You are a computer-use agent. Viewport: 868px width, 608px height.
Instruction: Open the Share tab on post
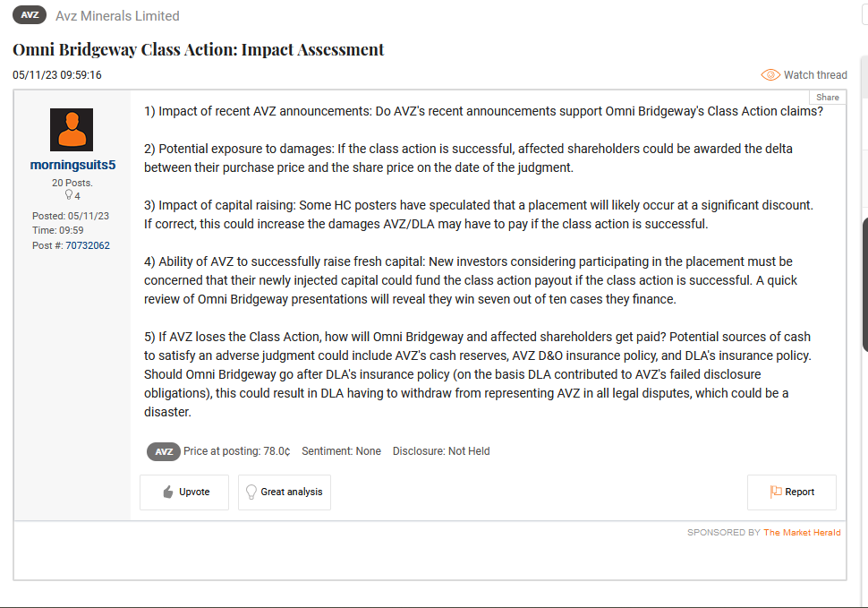pyautogui.click(x=827, y=97)
